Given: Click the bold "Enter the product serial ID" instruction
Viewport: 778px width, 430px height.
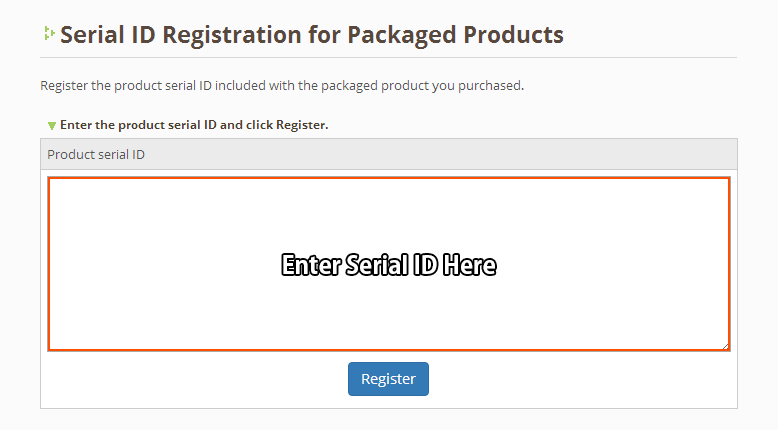Looking at the screenshot, I should (x=194, y=125).
